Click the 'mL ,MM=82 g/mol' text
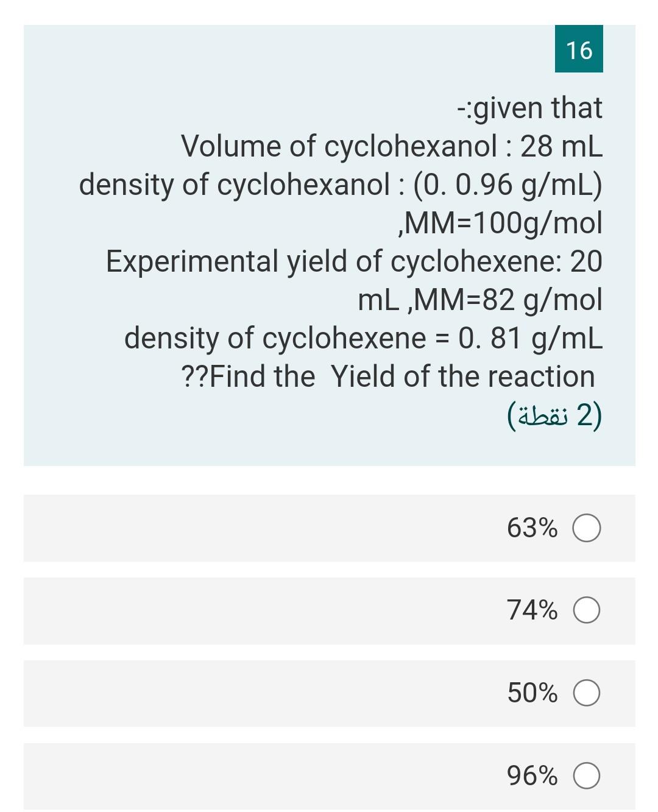658x812 pixels. click(480, 300)
